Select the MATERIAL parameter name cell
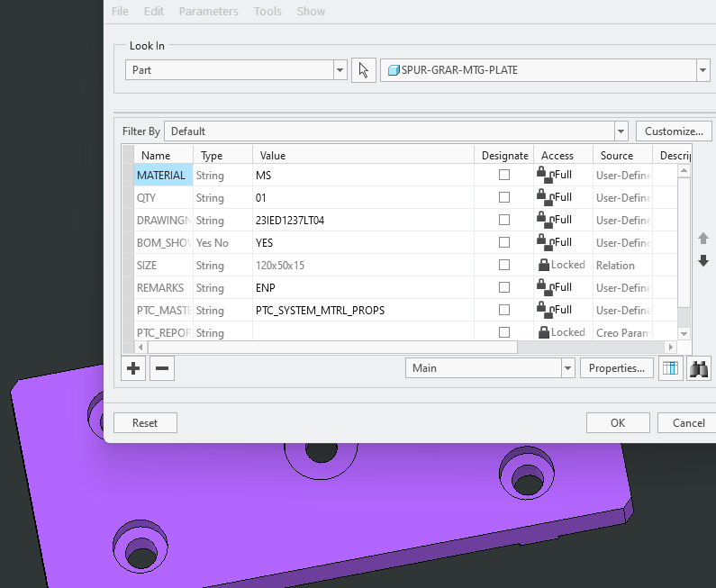This screenshot has width=716, height=588. [164, 176]
